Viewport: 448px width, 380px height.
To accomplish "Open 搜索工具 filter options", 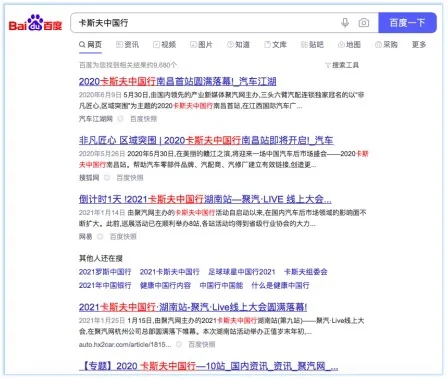I will (x=342, y=65).
